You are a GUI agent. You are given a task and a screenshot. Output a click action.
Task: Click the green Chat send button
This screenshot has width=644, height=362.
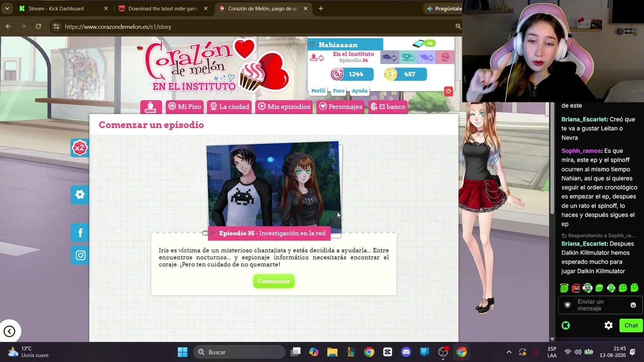coord(631,325)
